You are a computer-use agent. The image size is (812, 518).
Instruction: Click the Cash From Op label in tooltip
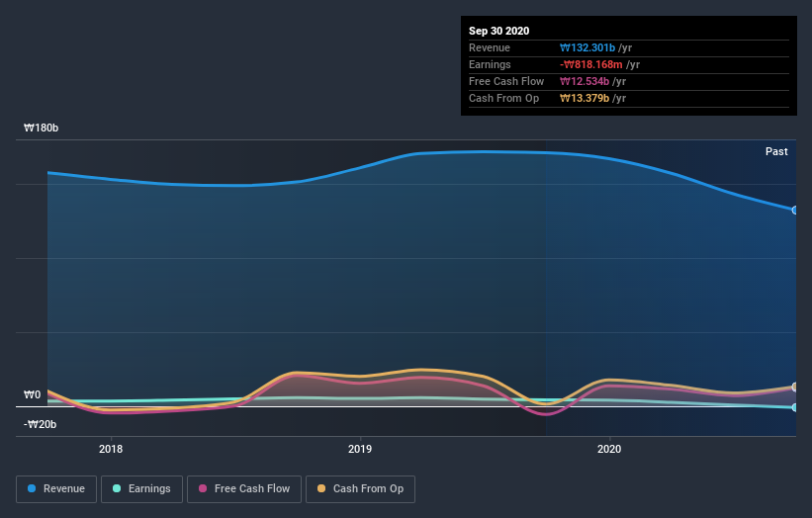pyautogui.click(x=503, y=98)
